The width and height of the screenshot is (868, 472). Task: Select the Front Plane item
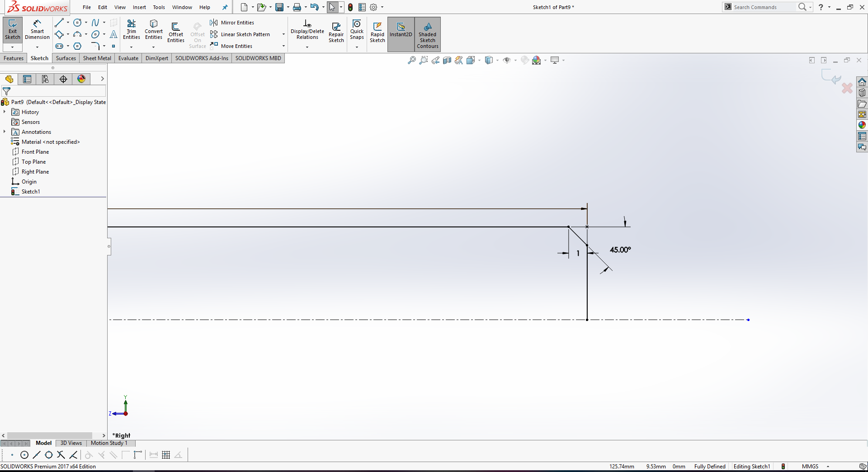[x=35, y=152]
